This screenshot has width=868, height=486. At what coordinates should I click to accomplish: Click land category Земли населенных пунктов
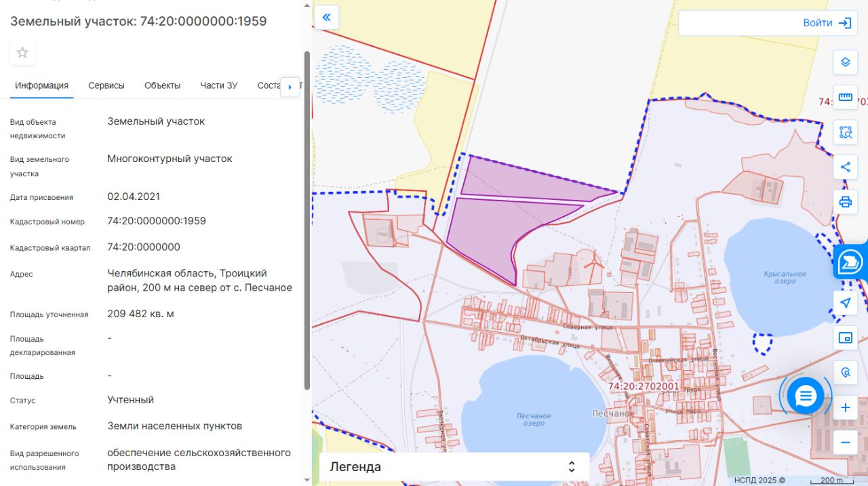[175, 426]
